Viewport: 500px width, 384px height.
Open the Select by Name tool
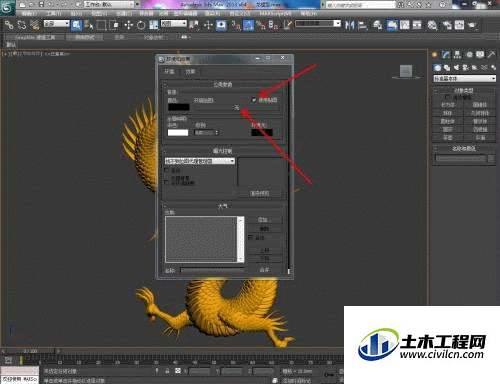click(89, 25)
